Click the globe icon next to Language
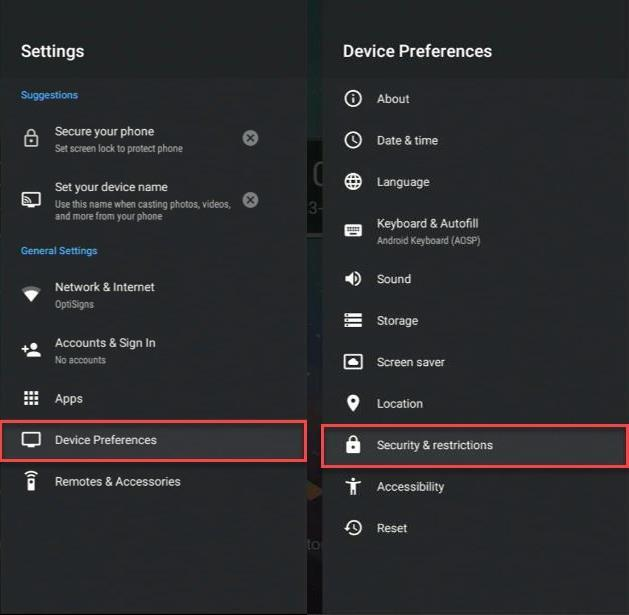Viewport: 629px width, 615px height. [x=353, y=182]
